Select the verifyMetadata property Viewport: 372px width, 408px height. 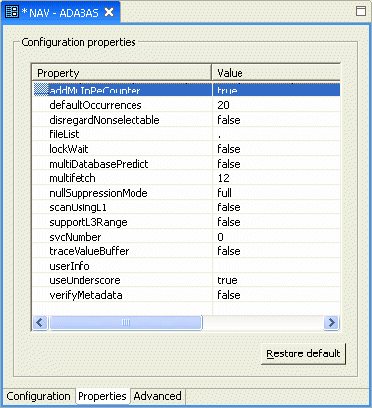coord(86,295)
